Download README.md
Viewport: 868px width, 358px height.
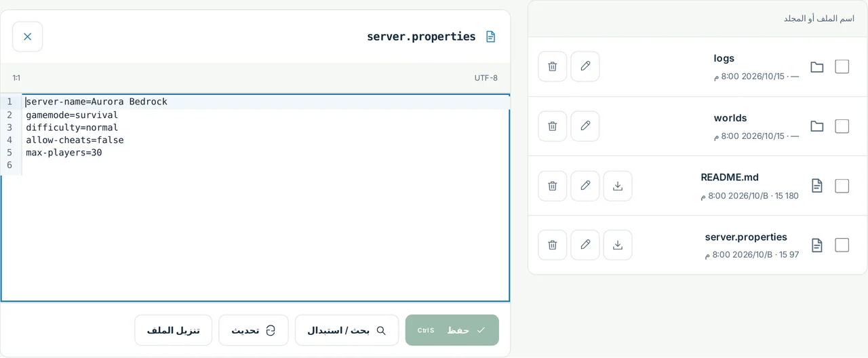[618, 186]
